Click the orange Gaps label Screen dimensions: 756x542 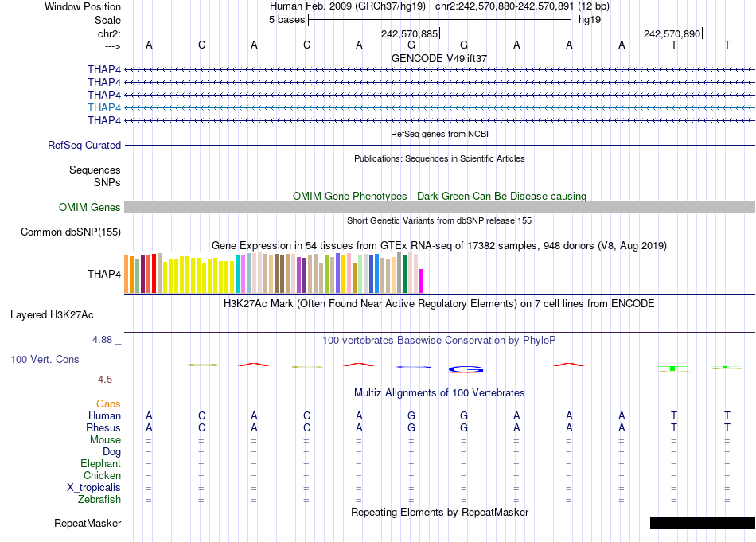point(108,404)
